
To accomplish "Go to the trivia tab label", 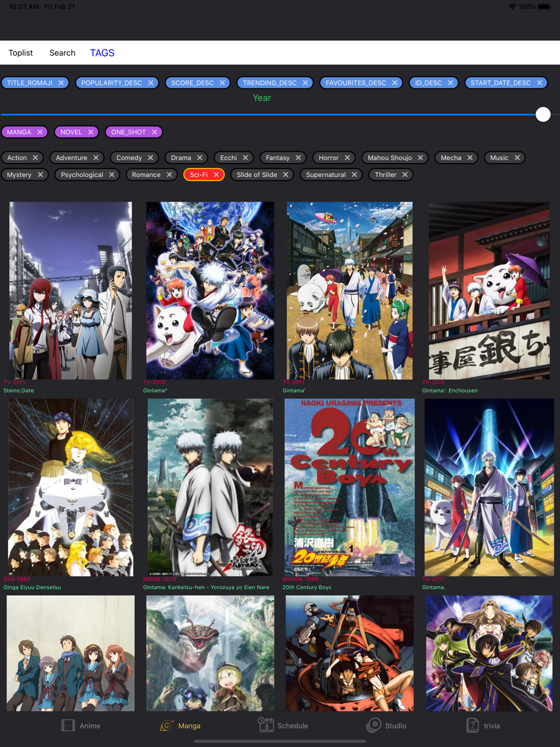I will [x=492, y=726].
